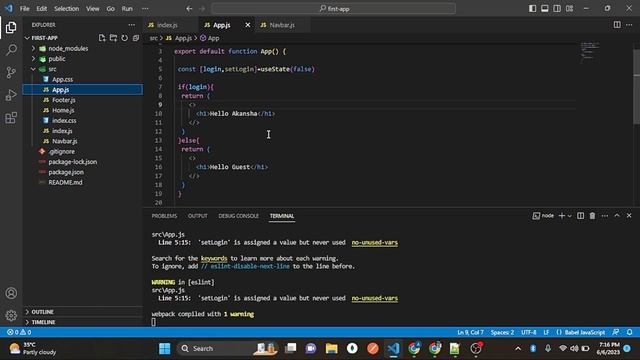Customize layout icon in title bar
Screen dimensions: 640x360
(569, 9)
